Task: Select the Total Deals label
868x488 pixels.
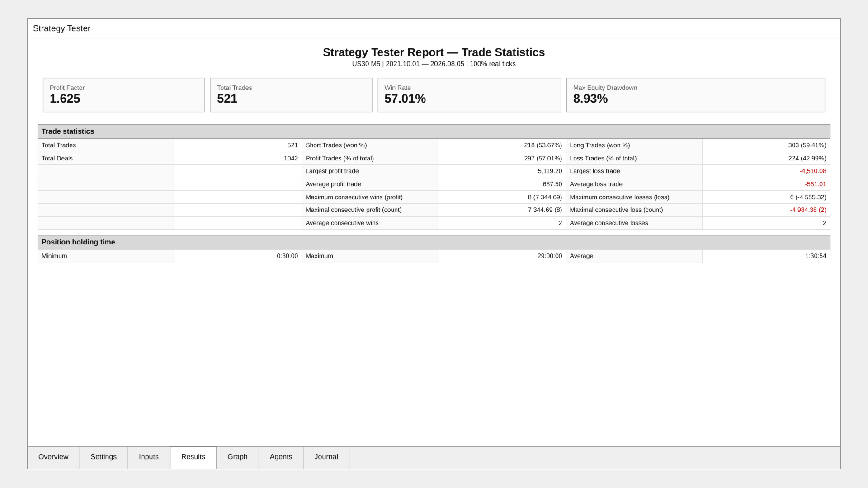Action: (x=57, y=158)
